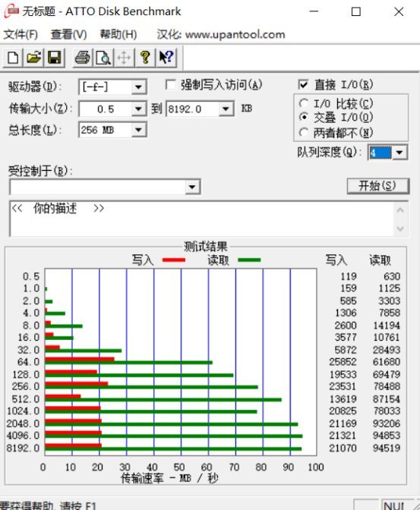The height and width of the screenshot is (510, 420).
Task: Expand the 总长度(L) 256 MB dropdown
Action: pyautogui.click(x=139, y=130)
